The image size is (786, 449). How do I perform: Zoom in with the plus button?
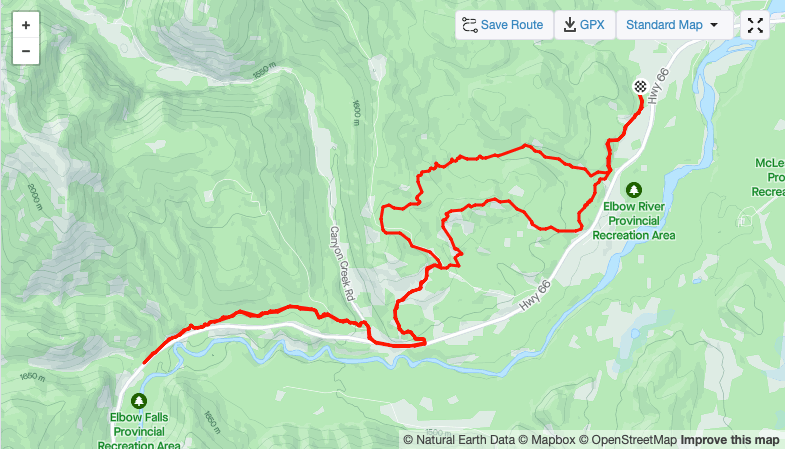[26, 25]
